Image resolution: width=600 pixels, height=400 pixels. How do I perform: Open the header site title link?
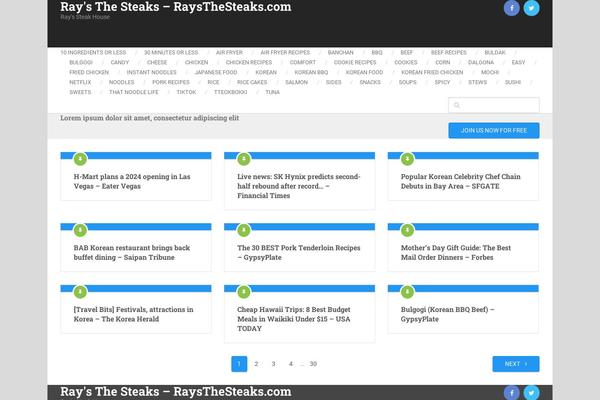(x=176, y=7)
